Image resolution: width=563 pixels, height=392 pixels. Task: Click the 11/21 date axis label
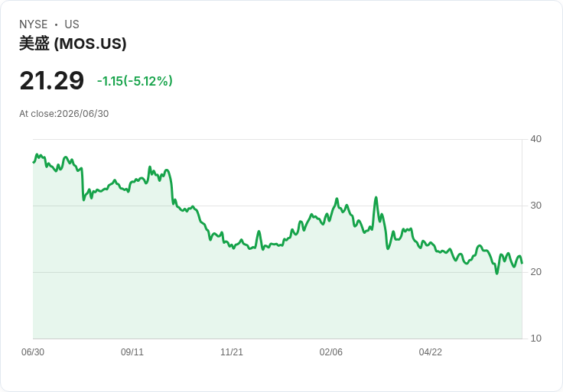[232, 352]
